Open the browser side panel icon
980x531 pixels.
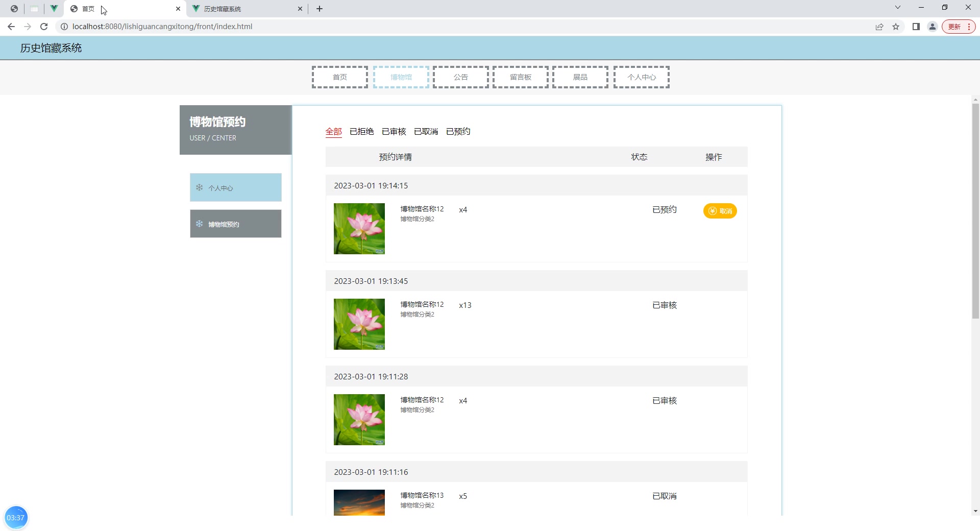tap(916, 27)
